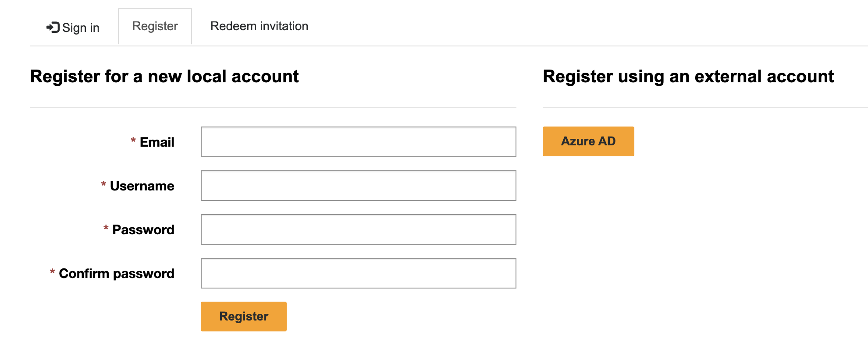This screenshot has height=359, width=868.
Task: Click the required asterisk next to Username
Action: tap(103, 184)
